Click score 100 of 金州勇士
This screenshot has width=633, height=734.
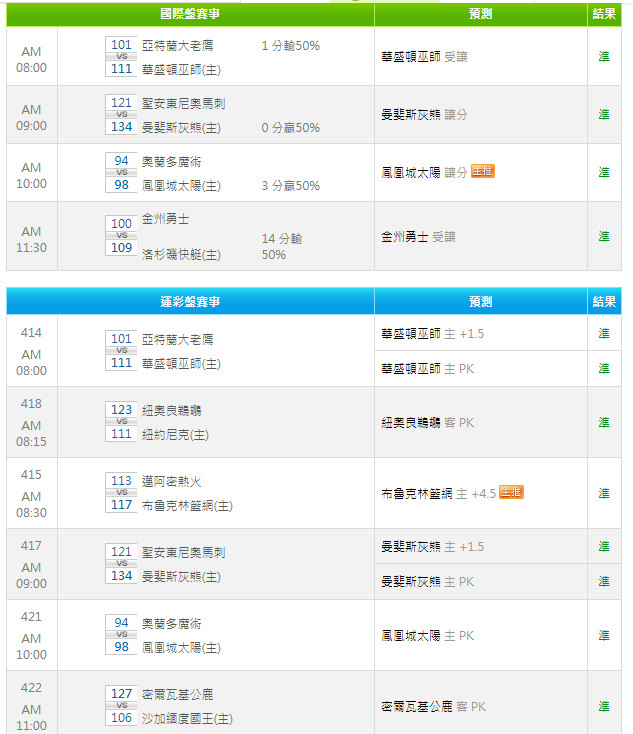[x=121, y=224]
